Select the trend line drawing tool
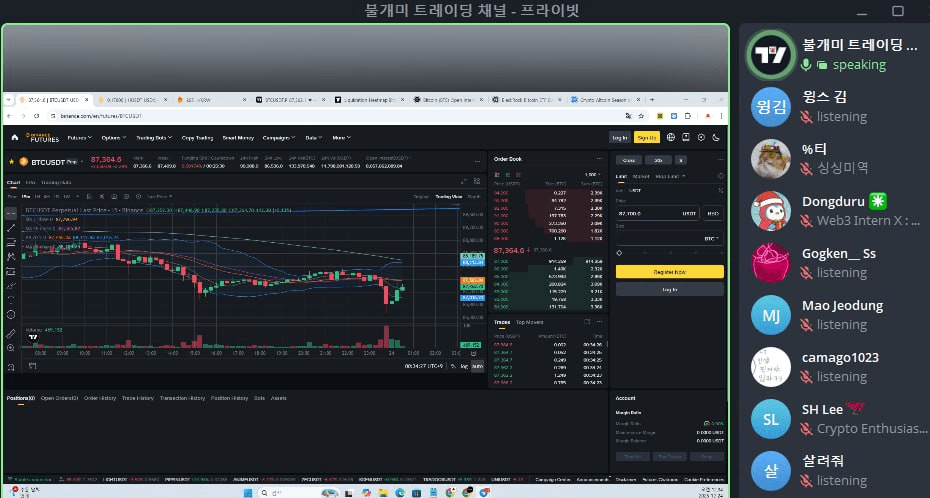Viewport: 930px width, 498px height. pos(11,228)
